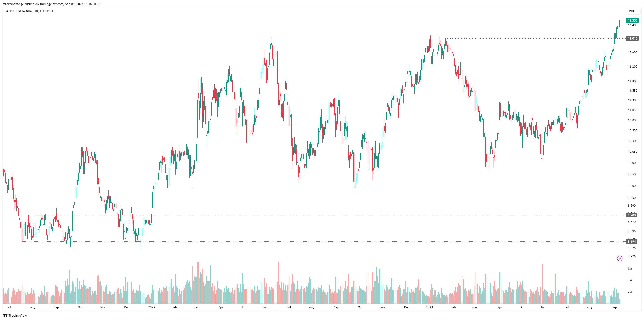This screenshot has height=320, width=644.
Task: Click the 8.700 horizontal line price tag
Action: (x=632, y=215)
